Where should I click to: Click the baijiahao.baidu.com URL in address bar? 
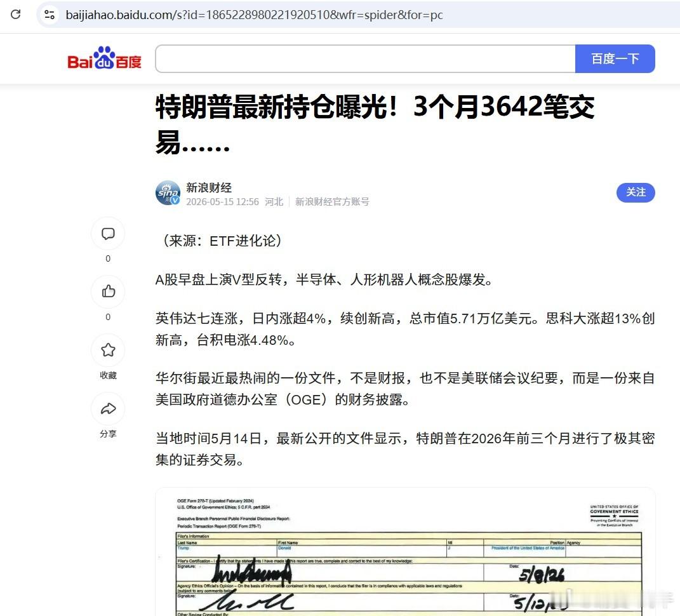(254, 15)
